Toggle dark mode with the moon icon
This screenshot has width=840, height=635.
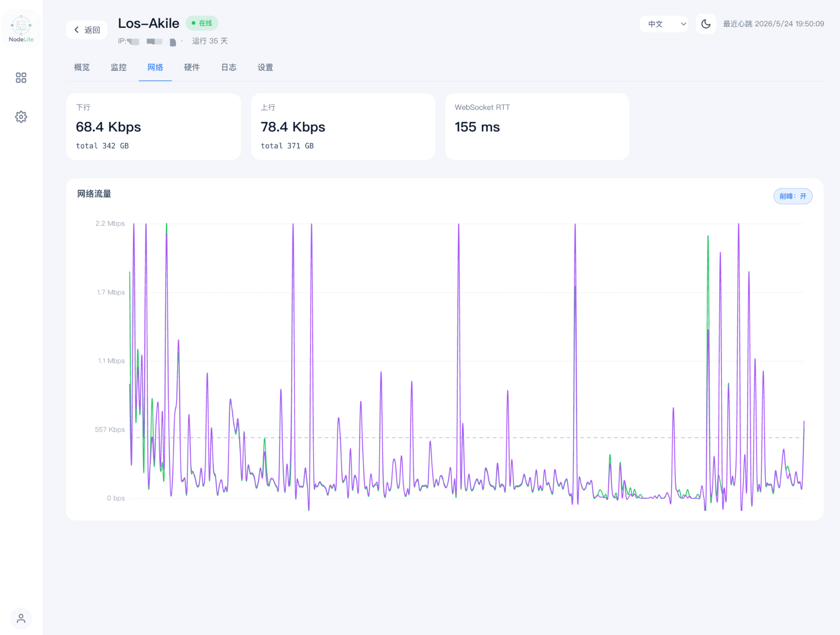click(x=706, y=24)
